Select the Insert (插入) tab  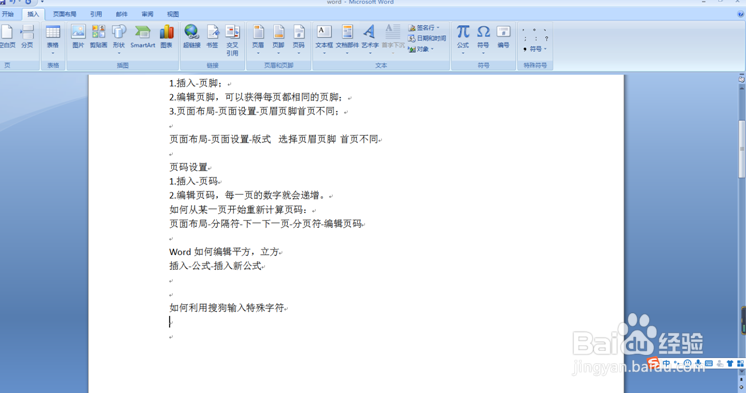[x=33, y=14]
